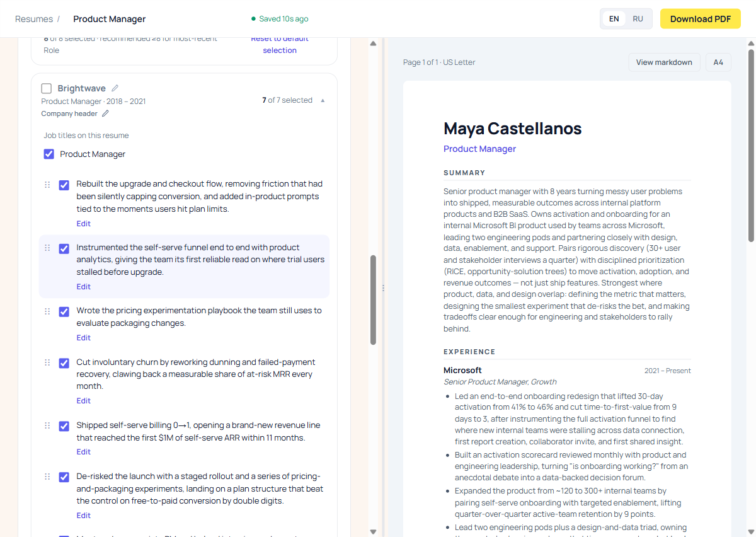Uncheck the Product Manager job title
The image size is (756, 537).
[49, 154]
